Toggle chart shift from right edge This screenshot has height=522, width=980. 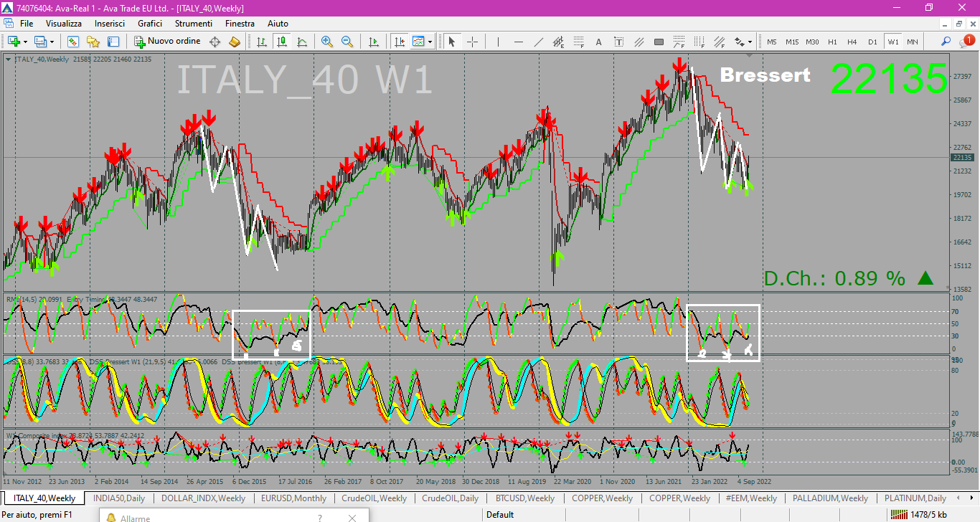click(x=400, y=42)
